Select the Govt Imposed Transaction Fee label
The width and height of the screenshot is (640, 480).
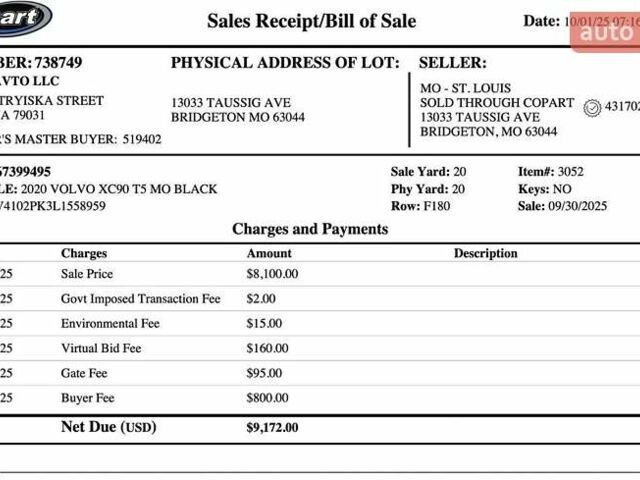tap(140, 299)
